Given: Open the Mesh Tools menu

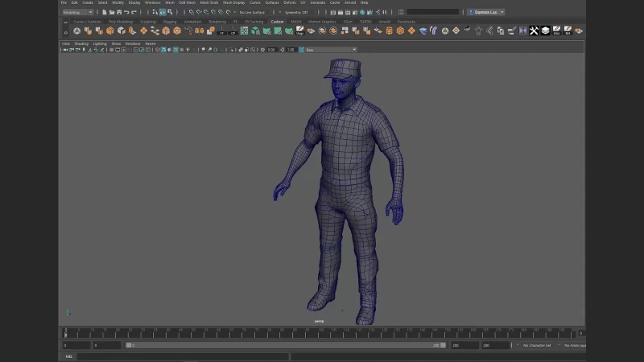Looking at the screenshot, I should (208, 2).
